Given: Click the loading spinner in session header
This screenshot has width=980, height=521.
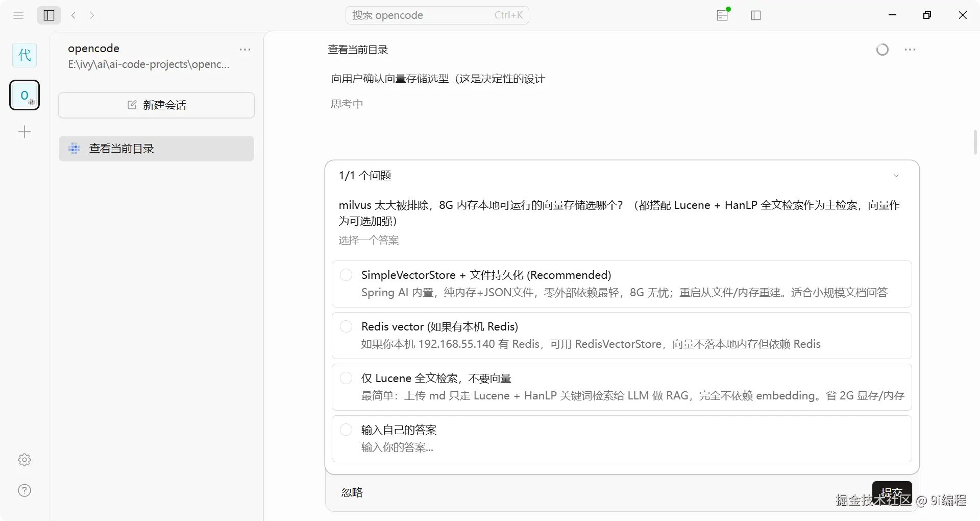Looking at the screenshot, I should 883,50.
